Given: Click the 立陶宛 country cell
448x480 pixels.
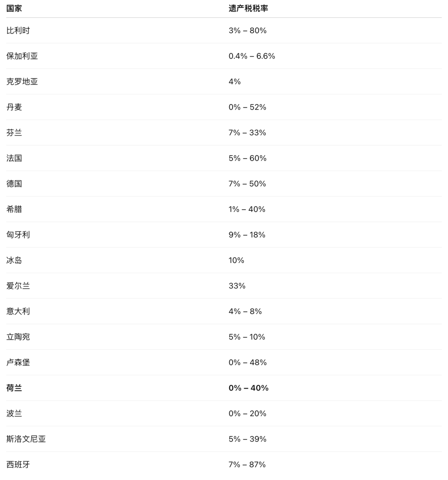Looking at the screenshot, I should [18, 337].
